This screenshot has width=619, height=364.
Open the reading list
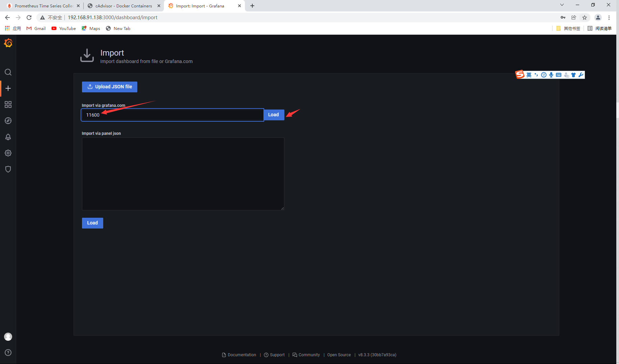(x=599, y=28)
